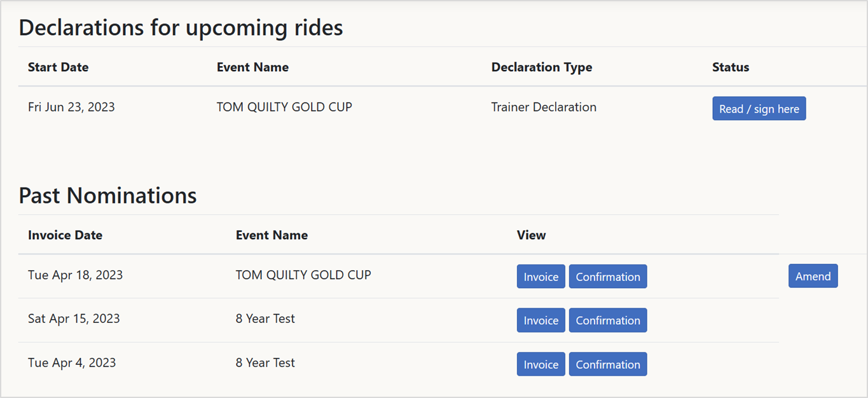The height and width of the screenshot is (398, 868).
Task: View Confirmation for the Tue Apr 4 nomination
Action: tap(608, 364)
